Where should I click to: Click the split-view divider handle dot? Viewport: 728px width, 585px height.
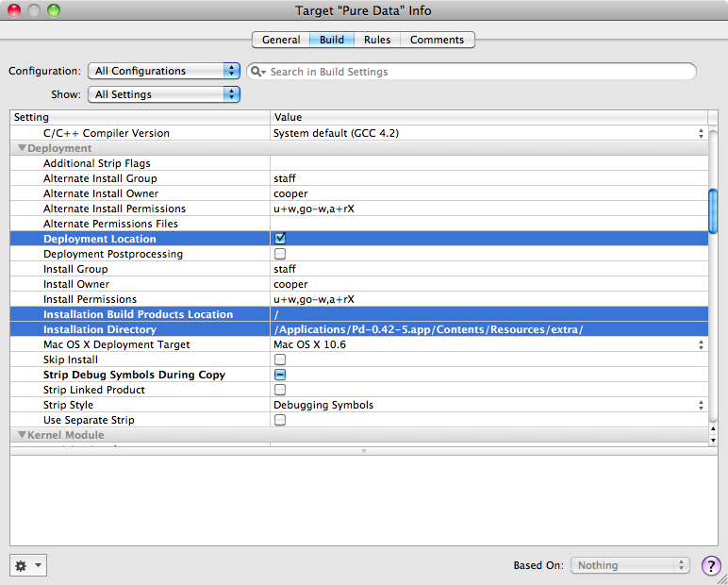(364, 451)
